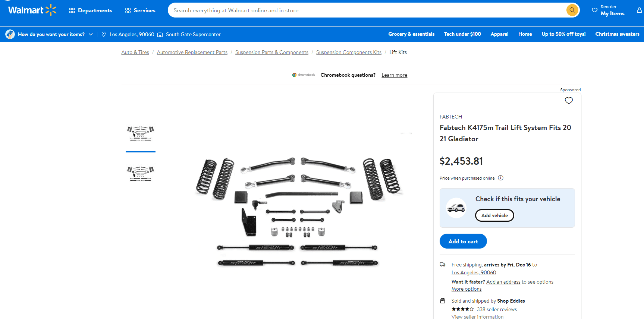644x319 pixels.
Task: Open the Services menu
Action: point(140,10)
